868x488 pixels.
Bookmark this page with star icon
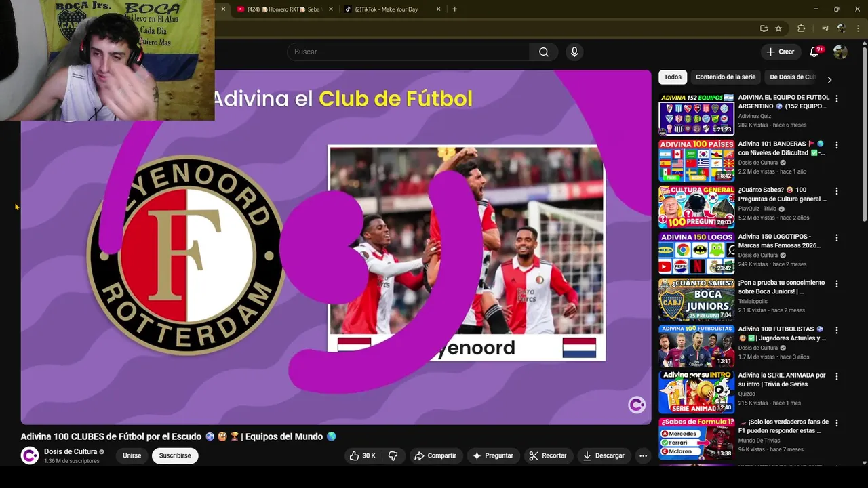click(x=778, y=28)
